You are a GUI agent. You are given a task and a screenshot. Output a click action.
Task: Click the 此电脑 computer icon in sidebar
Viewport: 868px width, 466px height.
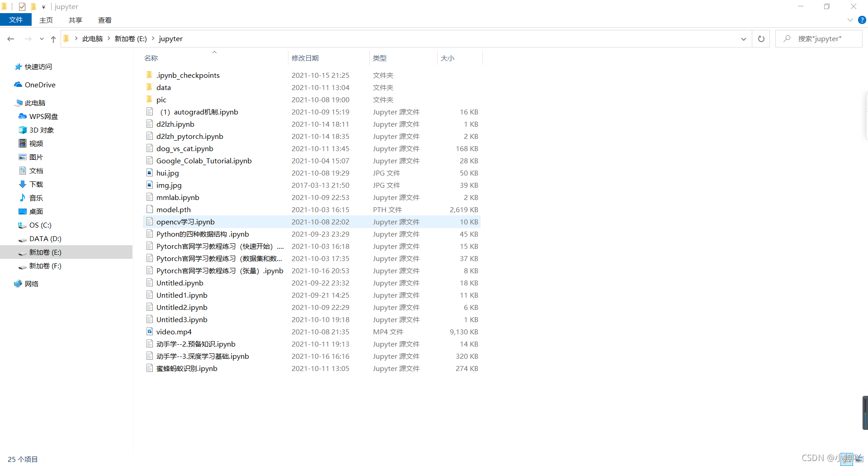(19, 103)
